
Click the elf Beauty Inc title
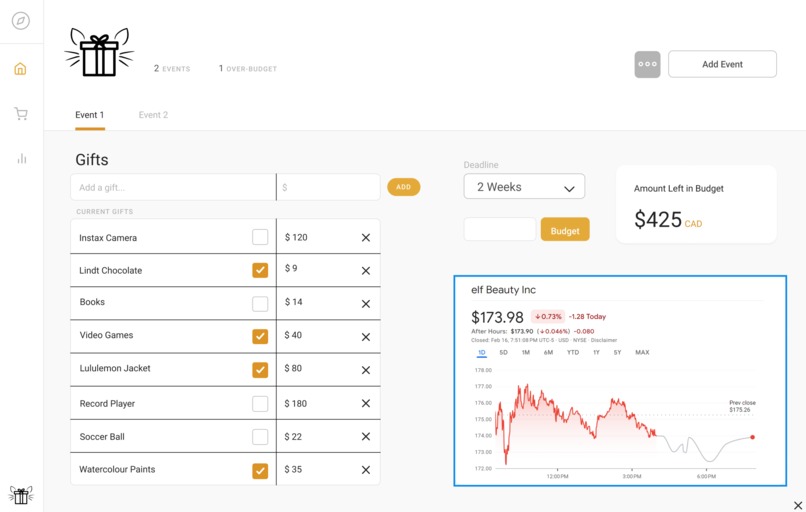[x=503, y=290]
